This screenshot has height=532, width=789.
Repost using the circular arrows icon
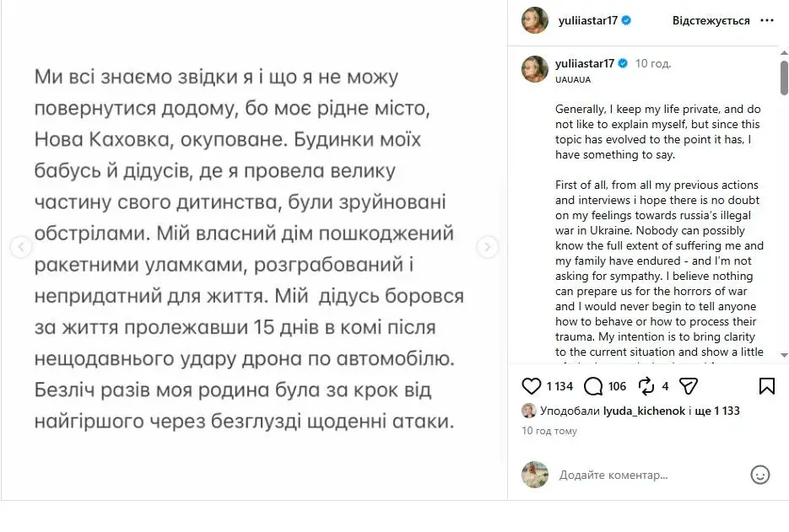coord(646,386)
